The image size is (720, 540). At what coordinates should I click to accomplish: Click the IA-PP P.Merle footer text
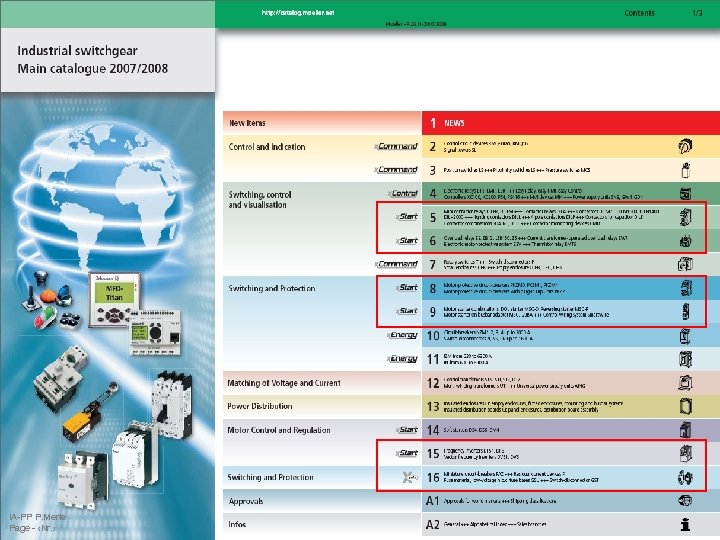click(37, 517)
